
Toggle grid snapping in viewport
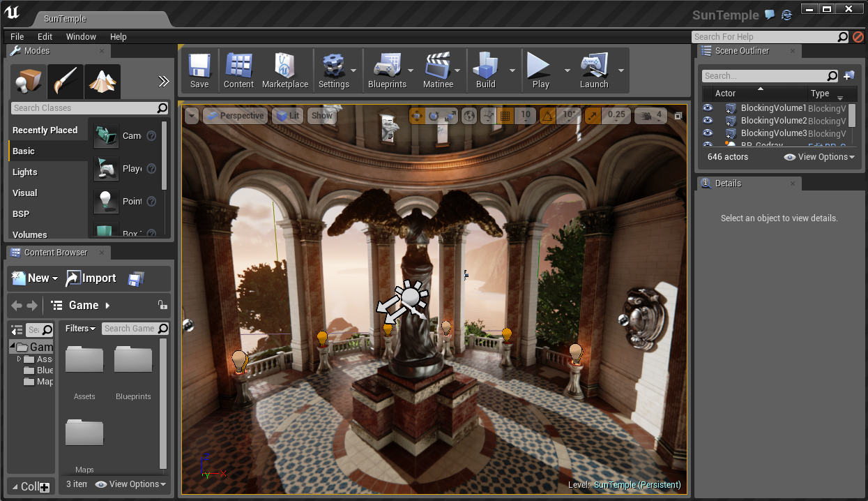[507, 116]
